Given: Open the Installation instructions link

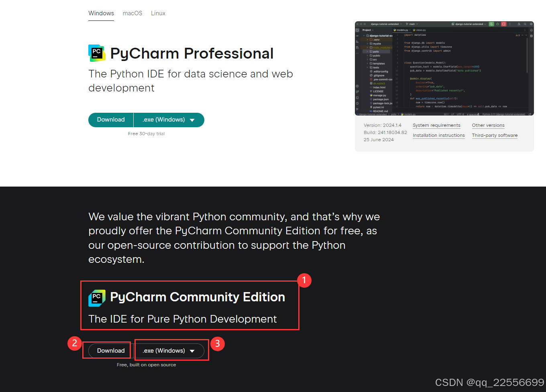Looking at the screenshot, I should coord(439,135).
